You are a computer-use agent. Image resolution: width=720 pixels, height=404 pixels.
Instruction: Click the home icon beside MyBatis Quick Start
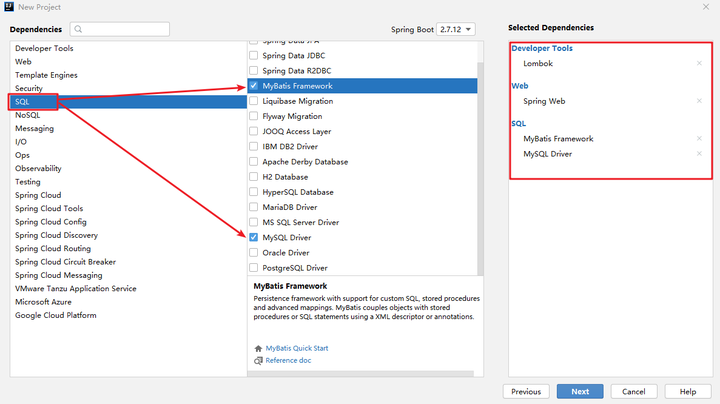pos(258,348)
